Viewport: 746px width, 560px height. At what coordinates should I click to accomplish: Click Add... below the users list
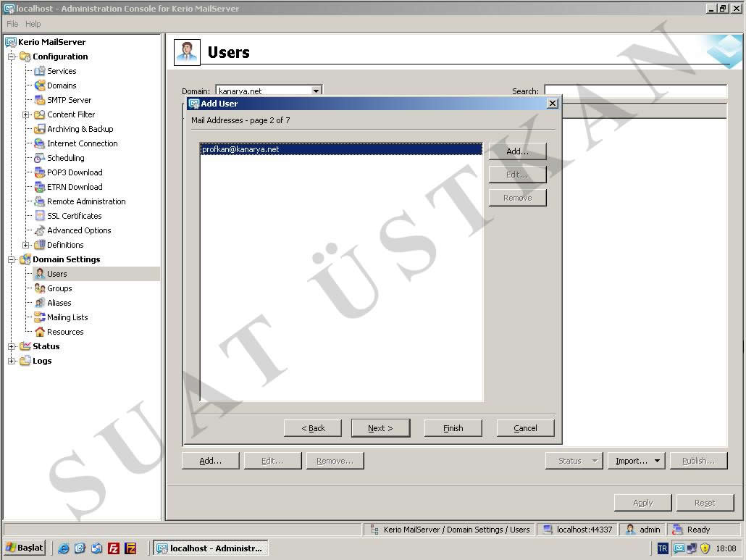[211, 461]
